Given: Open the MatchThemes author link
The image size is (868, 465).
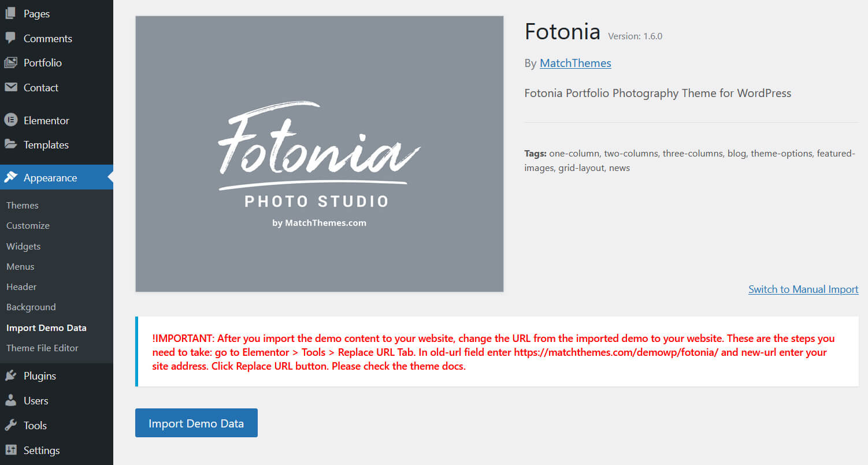Looking at the screenshot, I should (x=575, y=63).
